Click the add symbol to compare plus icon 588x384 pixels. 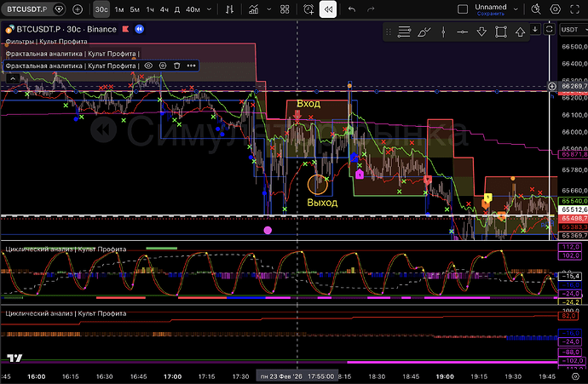click(x=78, y=9)
